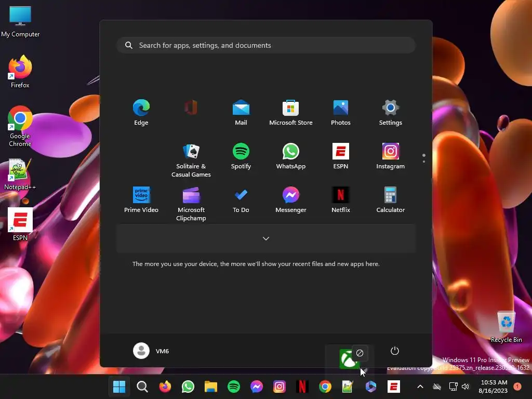
Task: Open Firefox from the taskbar
Action: click(x=165, y=387)
